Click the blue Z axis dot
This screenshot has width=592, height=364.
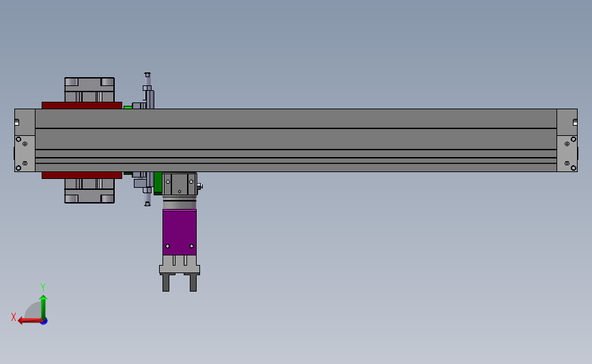(44, 322)
